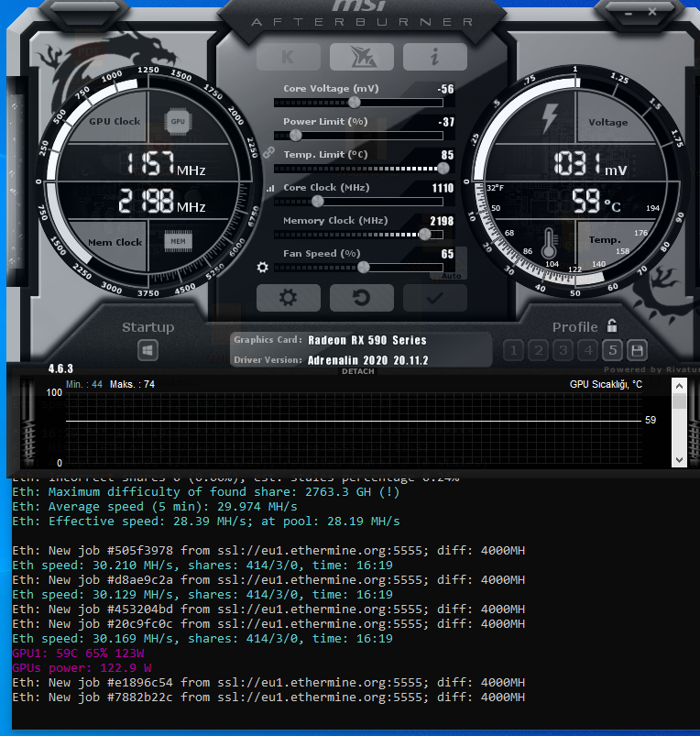Viewport: 700px width, 736px height.
Task: Click the Core Clock value 1110
Action: pos(443,188)
